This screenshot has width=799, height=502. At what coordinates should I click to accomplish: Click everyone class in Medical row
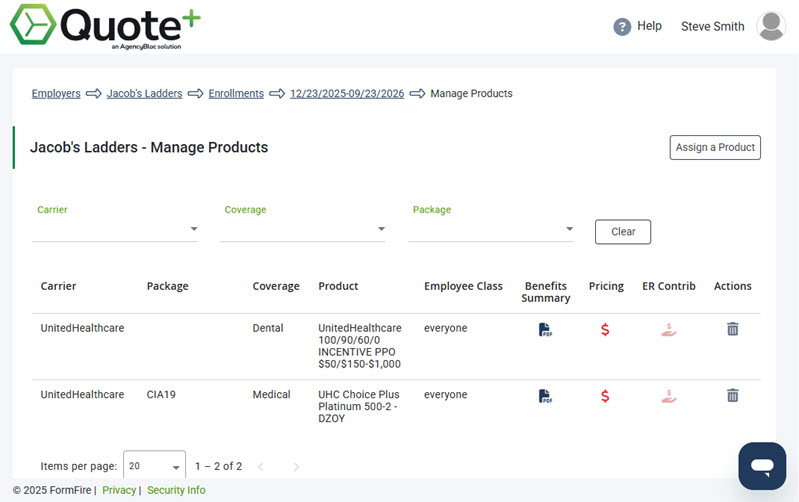pos(445,394)
